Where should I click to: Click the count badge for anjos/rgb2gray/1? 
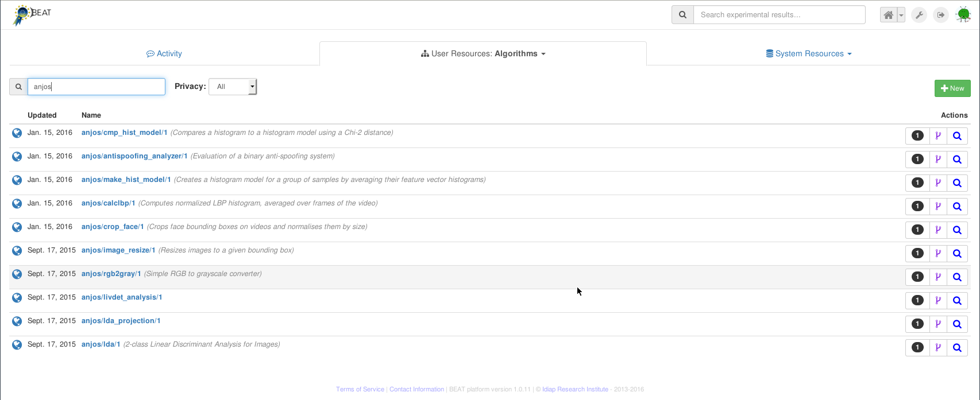point(917,277)
